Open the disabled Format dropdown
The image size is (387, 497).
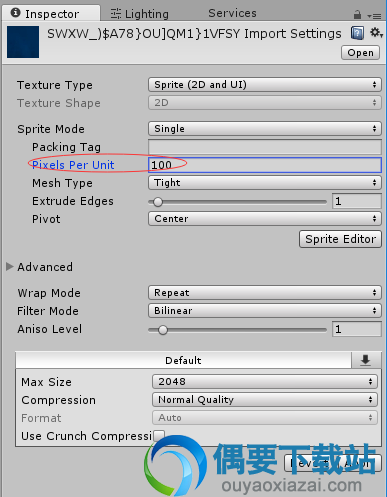265,418
